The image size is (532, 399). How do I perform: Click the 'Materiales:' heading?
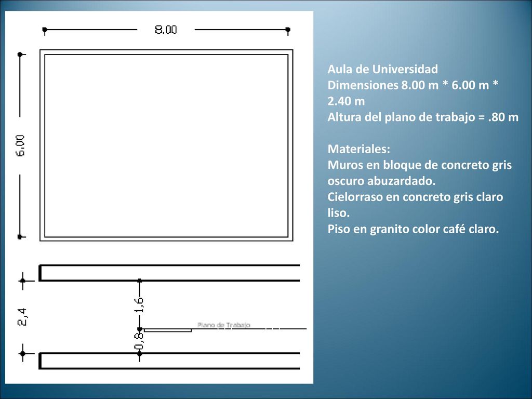coord(358,149)
